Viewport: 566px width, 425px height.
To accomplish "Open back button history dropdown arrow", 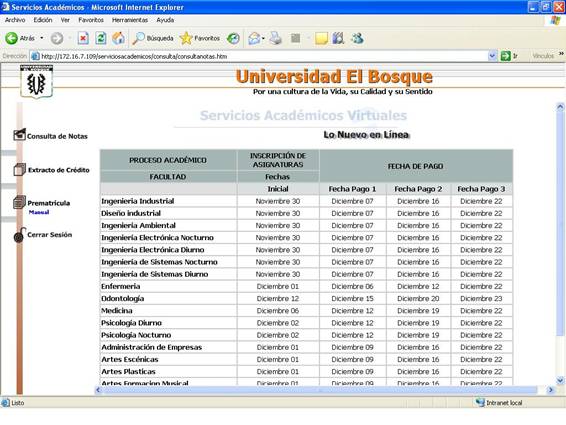I will click(x=42, y=38).
